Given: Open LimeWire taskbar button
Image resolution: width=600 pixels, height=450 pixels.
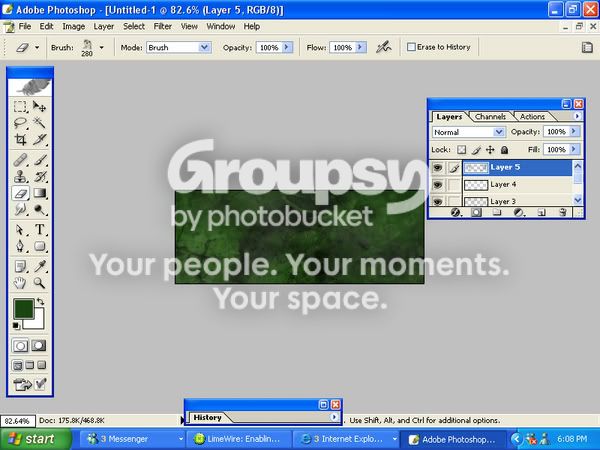Looking at the screenshot, I should (x=239, y=439).
